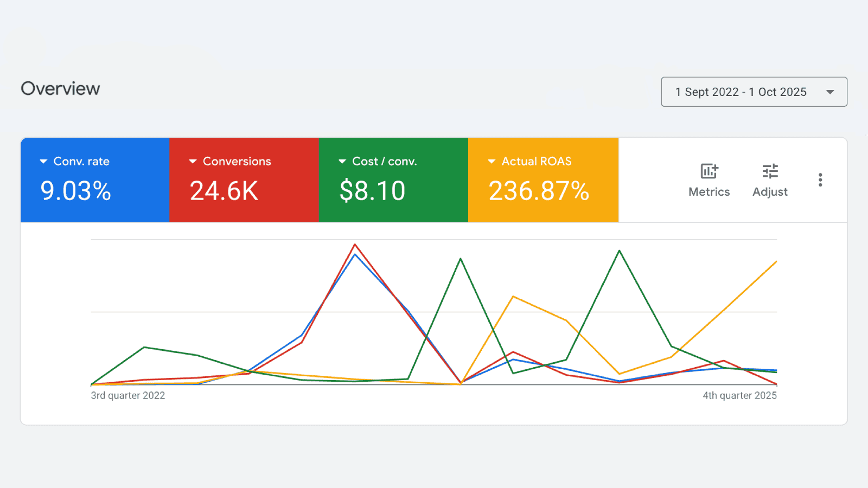
Task: Open the Metrics chart selector icon
Action: coord(709,171)
